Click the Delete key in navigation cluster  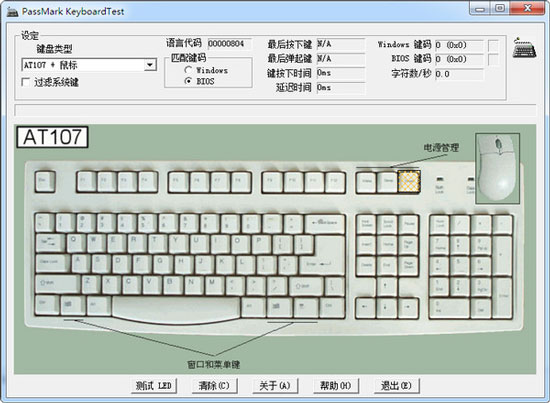tap(366, 266)
